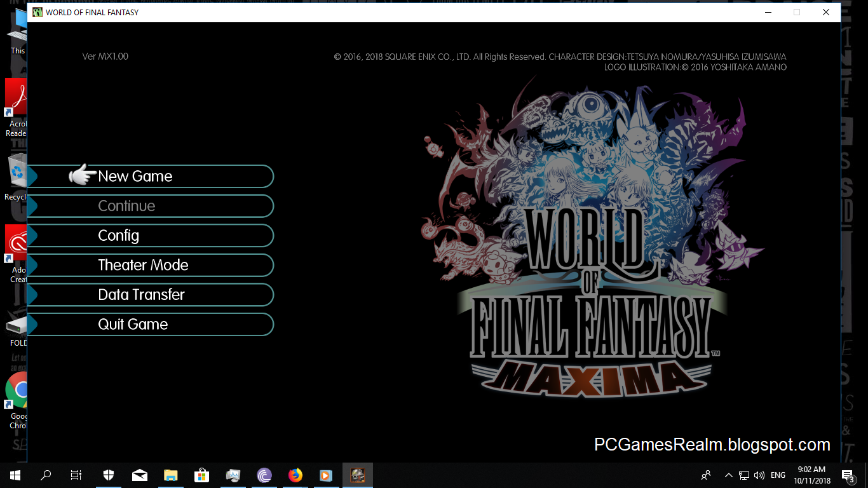Screen dimensions: 868x488
Task: Open the Data Transfer option
Action: pos(151,294)
